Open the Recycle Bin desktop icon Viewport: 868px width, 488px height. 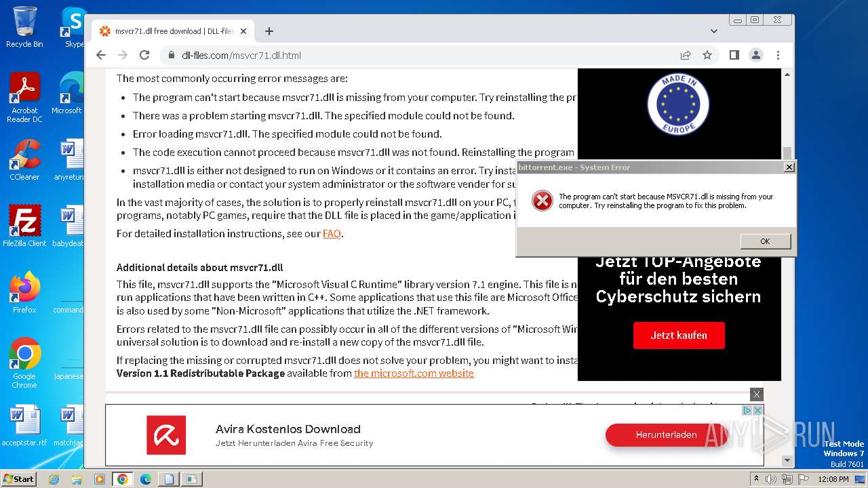24,27
